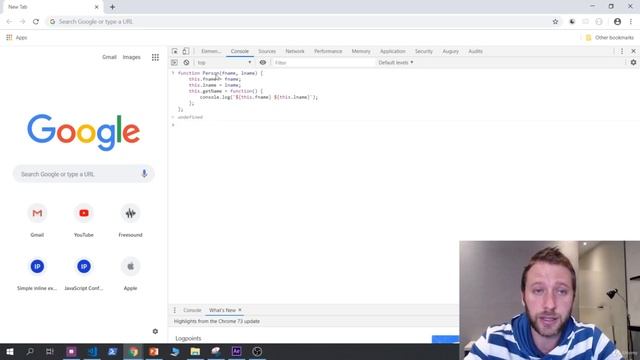Select the Console drawer tab

click(192, 310)
